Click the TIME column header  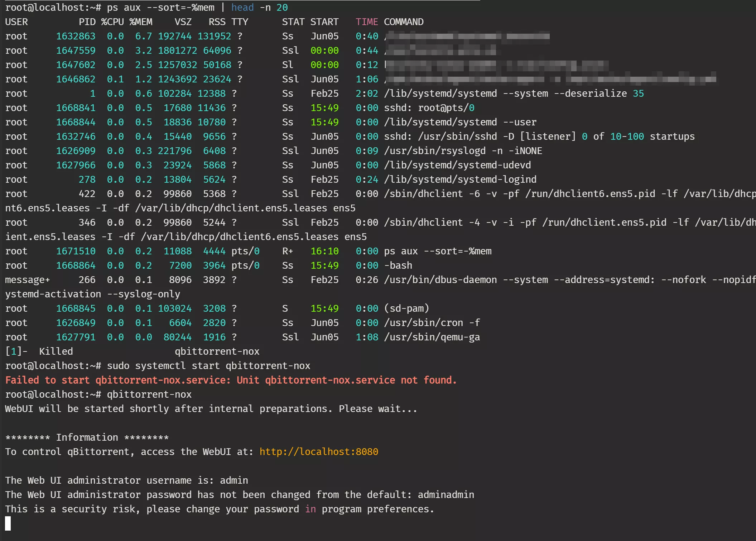click(367, 21)
